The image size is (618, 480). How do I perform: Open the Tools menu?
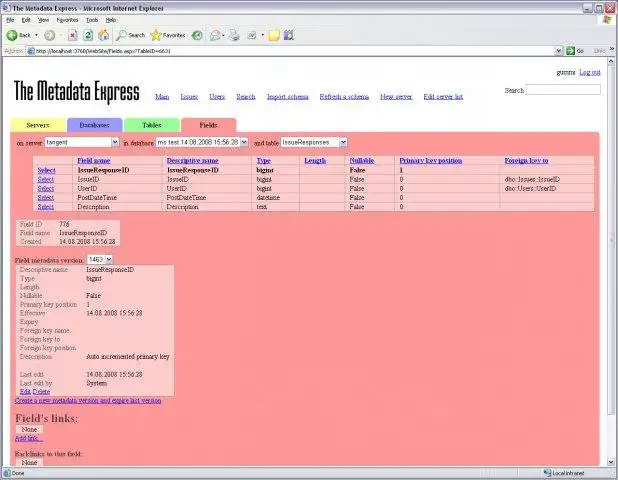92,20
